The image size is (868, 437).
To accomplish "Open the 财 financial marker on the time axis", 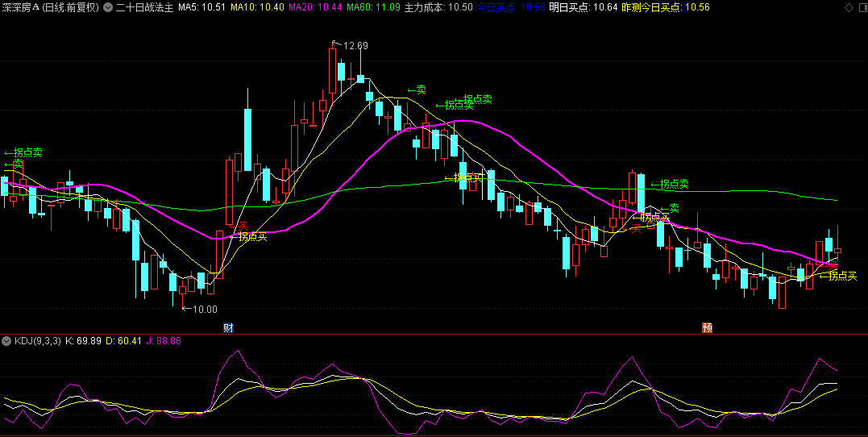I will pyautogui.click(x=228, y=327).
